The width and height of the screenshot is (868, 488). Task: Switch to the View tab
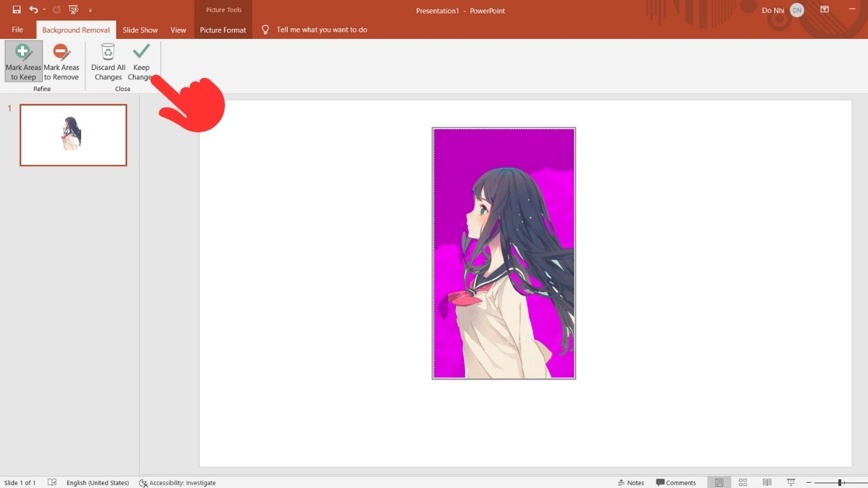[x=178, y=30]
